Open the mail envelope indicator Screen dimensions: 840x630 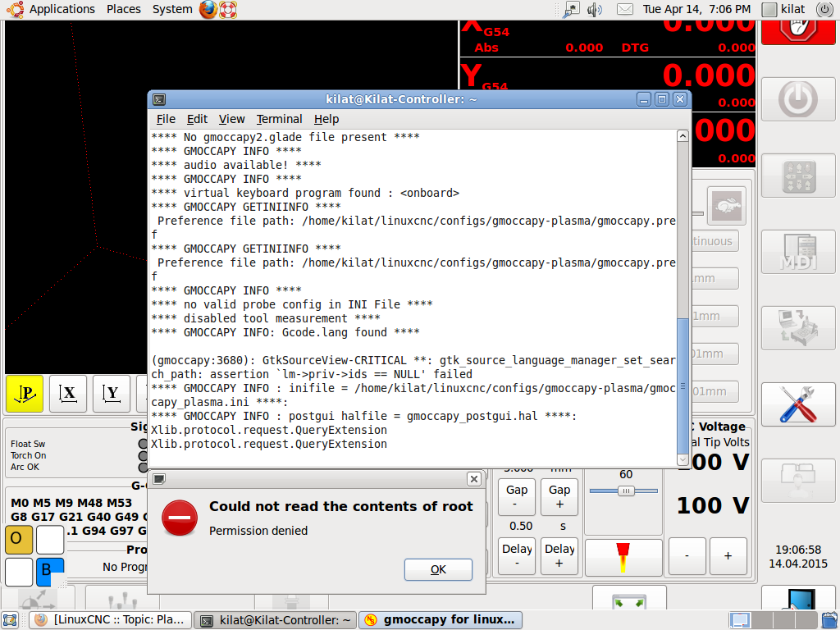click(x=624, y=9)
